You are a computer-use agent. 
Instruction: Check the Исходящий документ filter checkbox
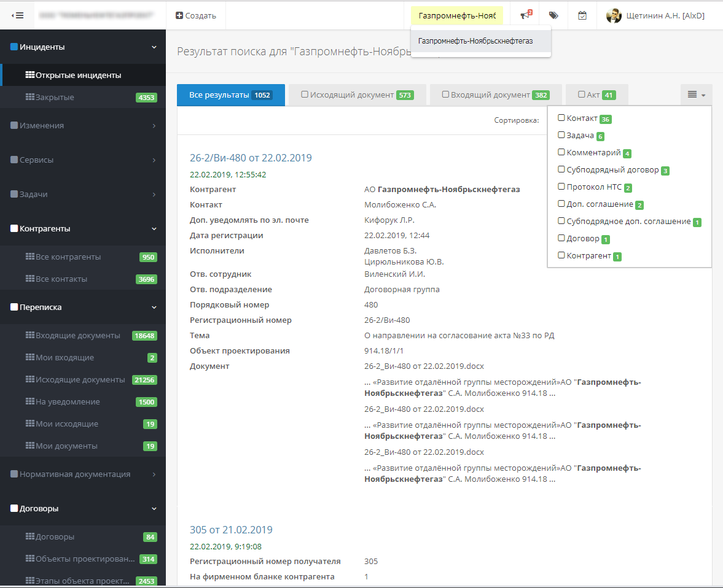(x=305, y=95)
